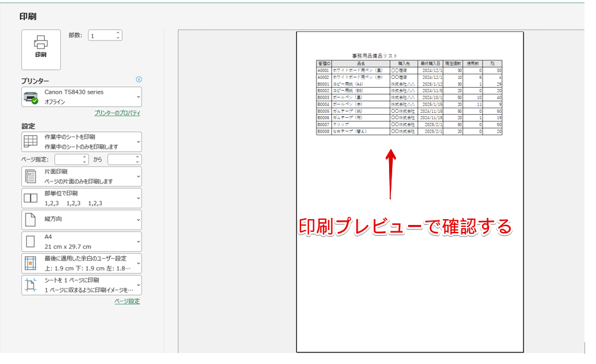
Task: Click the ページ指定 end page field
Action: [x=121, y=160]
